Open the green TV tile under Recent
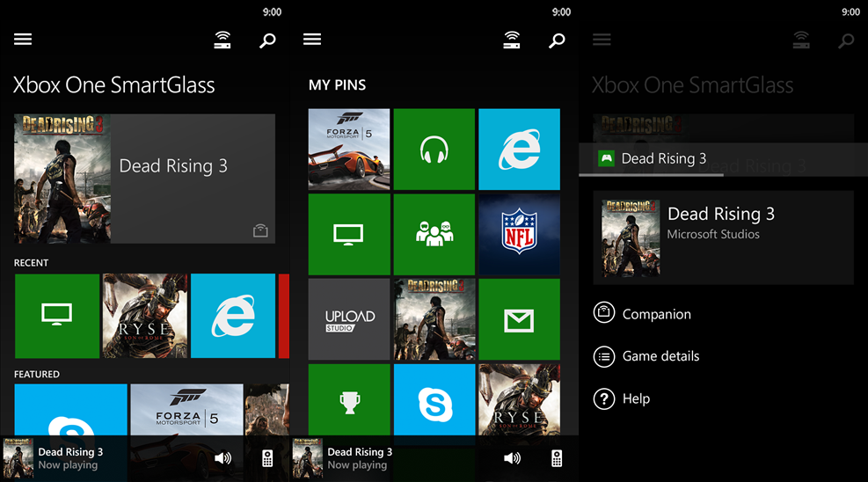Viewport: 868px width, 482px height. pyautogui.click(x=57, y=316)
